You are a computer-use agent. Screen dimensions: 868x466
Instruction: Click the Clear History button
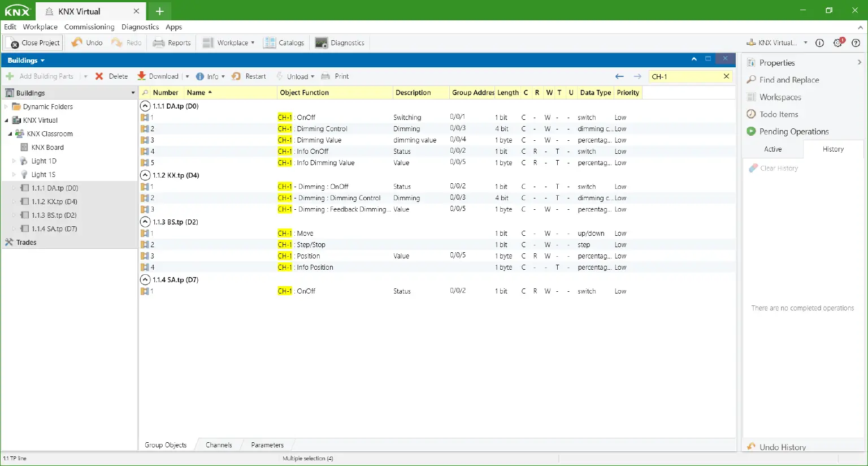tap(778, 168)
